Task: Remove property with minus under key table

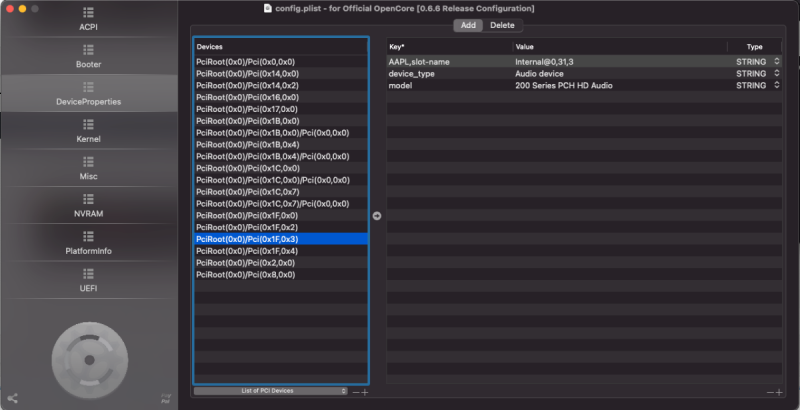Action: pyautogui.click(x=770, y=392)
